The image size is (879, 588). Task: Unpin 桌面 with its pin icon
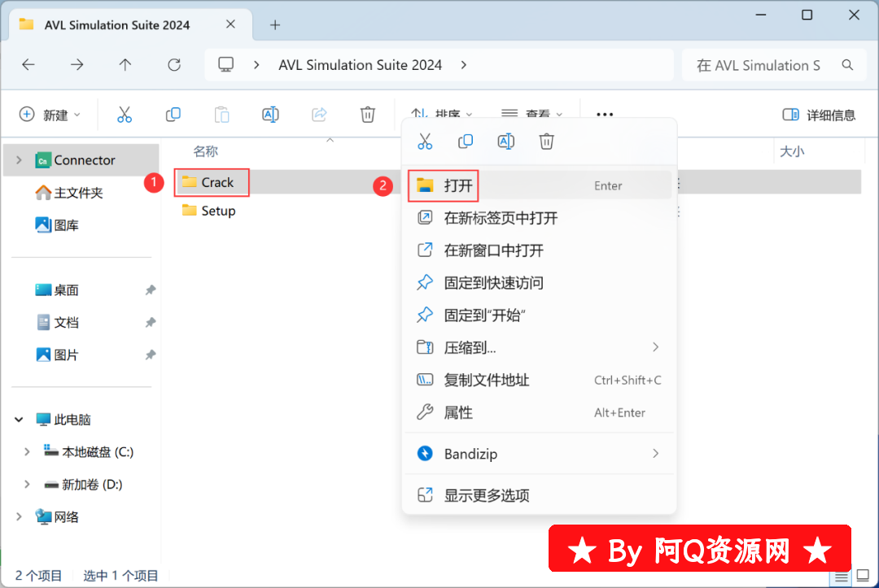coord(151,290)
